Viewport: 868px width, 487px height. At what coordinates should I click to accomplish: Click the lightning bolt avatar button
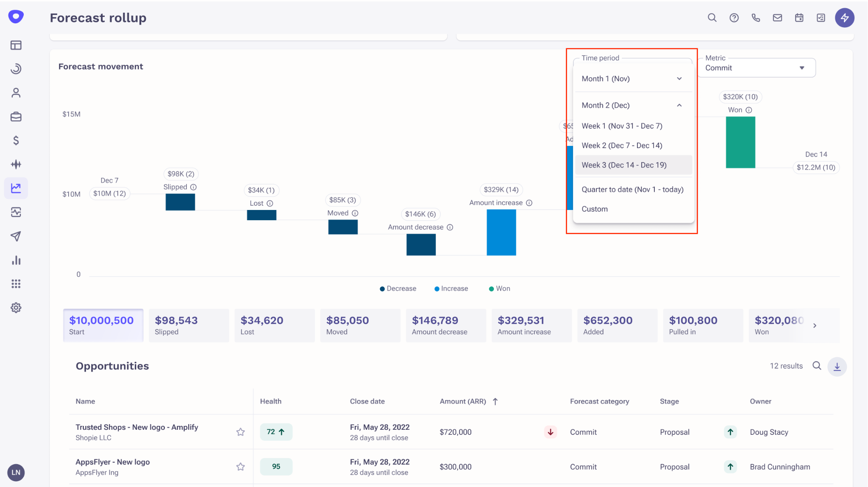tap(844, 18)
